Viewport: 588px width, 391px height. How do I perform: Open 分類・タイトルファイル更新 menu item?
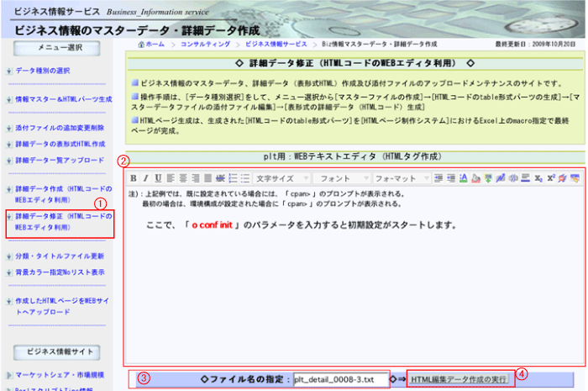(x=60, y=256)
